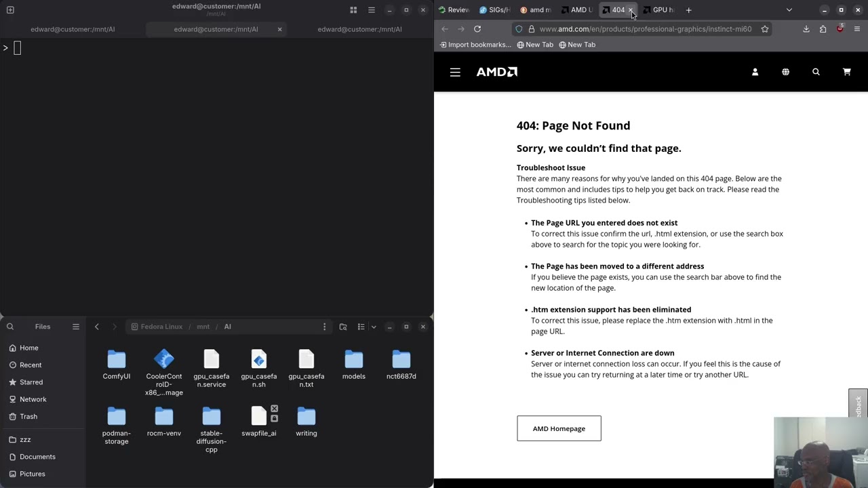Search the current folder in Files
The height and width of the screenshot is (488, 868).
tap(343, 327)
